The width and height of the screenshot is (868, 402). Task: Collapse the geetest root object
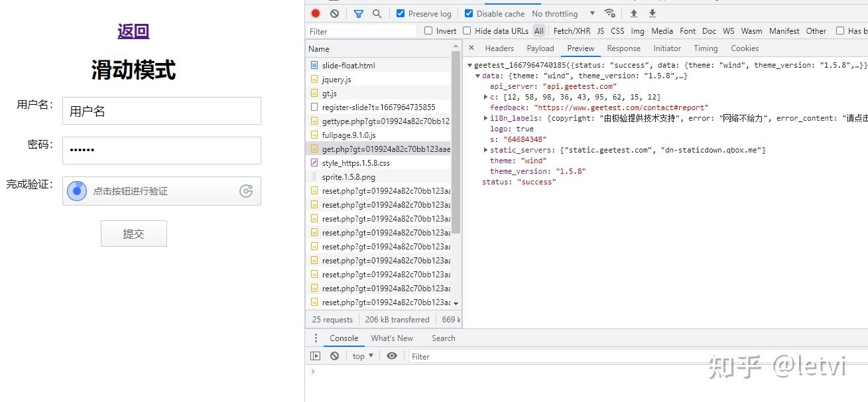470,65
